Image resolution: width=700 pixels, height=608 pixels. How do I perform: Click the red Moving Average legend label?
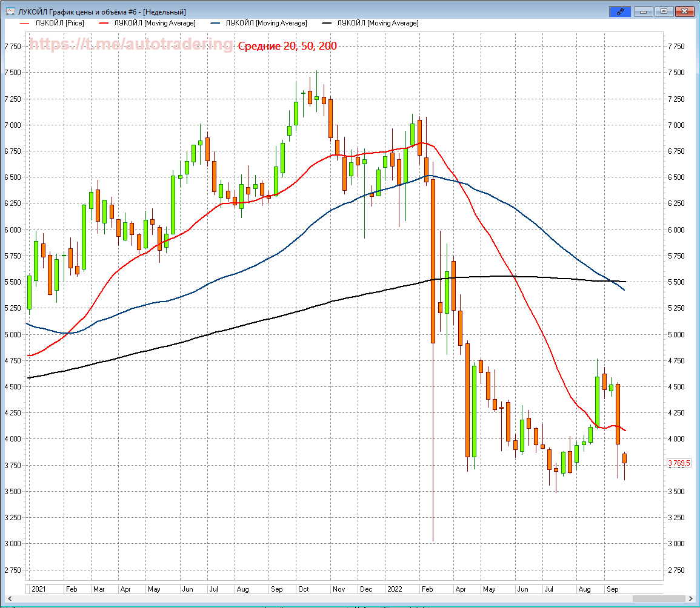[155, 23]
